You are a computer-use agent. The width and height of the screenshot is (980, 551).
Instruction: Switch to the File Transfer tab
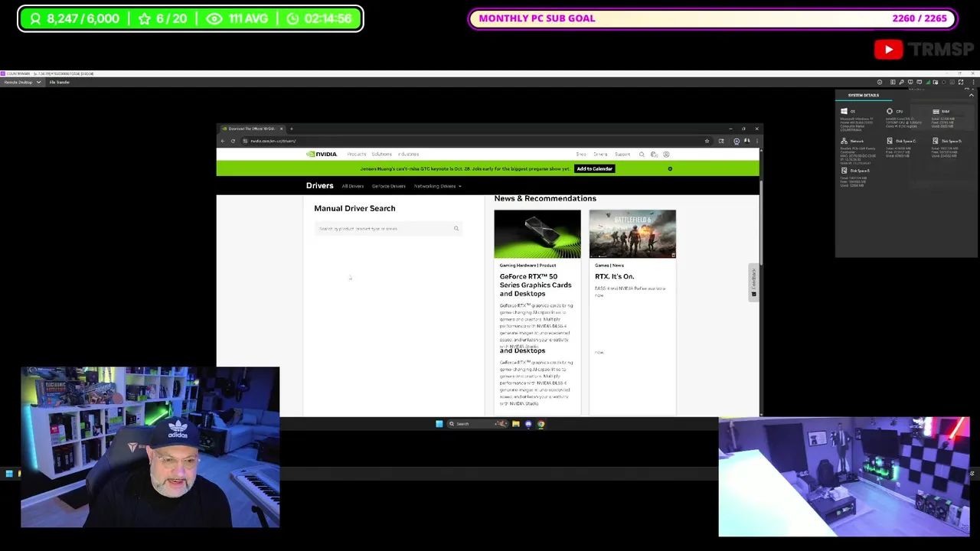(60, 82)
